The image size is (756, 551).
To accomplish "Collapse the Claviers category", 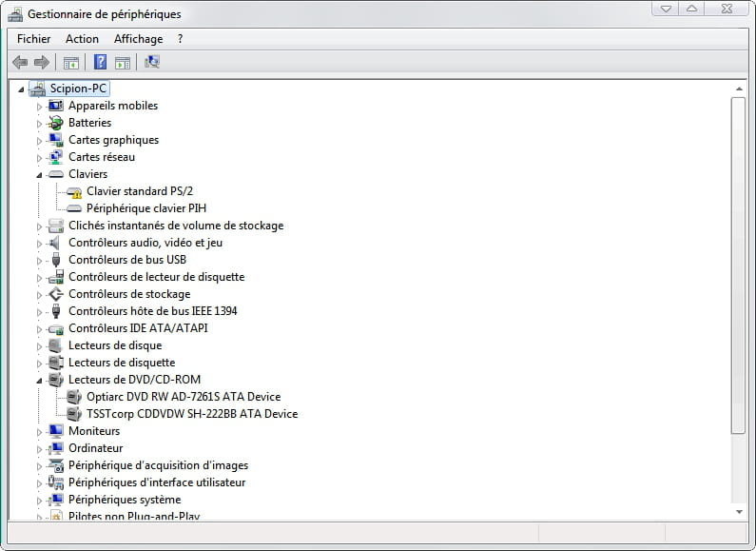I will click(x=40, y=174).
